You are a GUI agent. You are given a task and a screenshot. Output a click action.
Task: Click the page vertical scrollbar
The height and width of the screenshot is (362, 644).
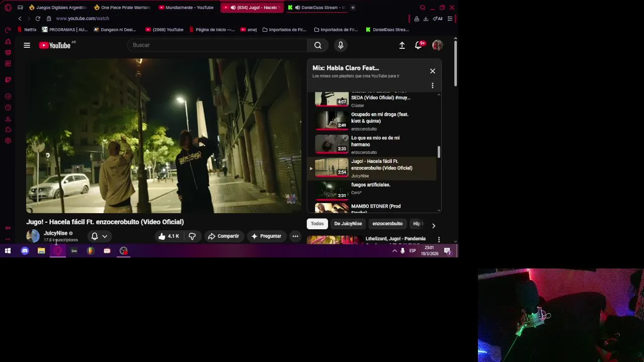(455, 63)
